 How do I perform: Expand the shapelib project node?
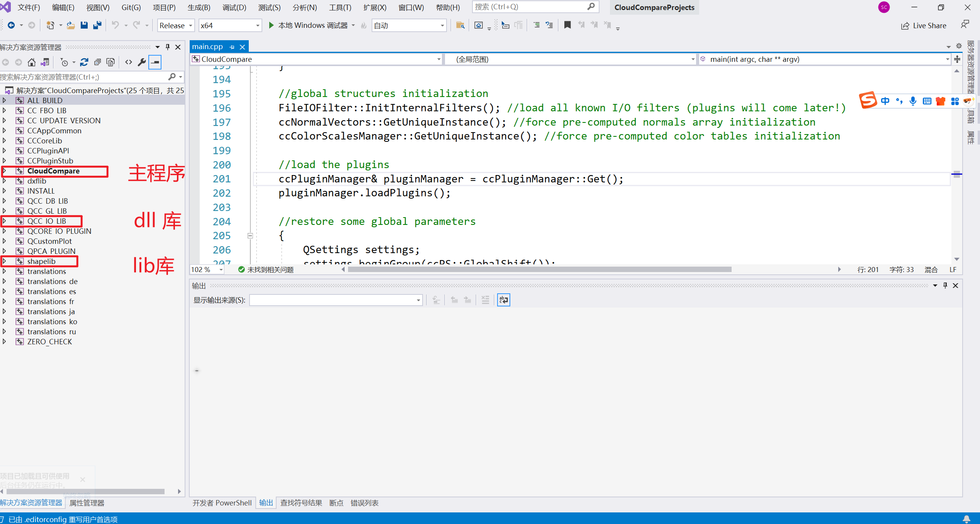[4, 261]
